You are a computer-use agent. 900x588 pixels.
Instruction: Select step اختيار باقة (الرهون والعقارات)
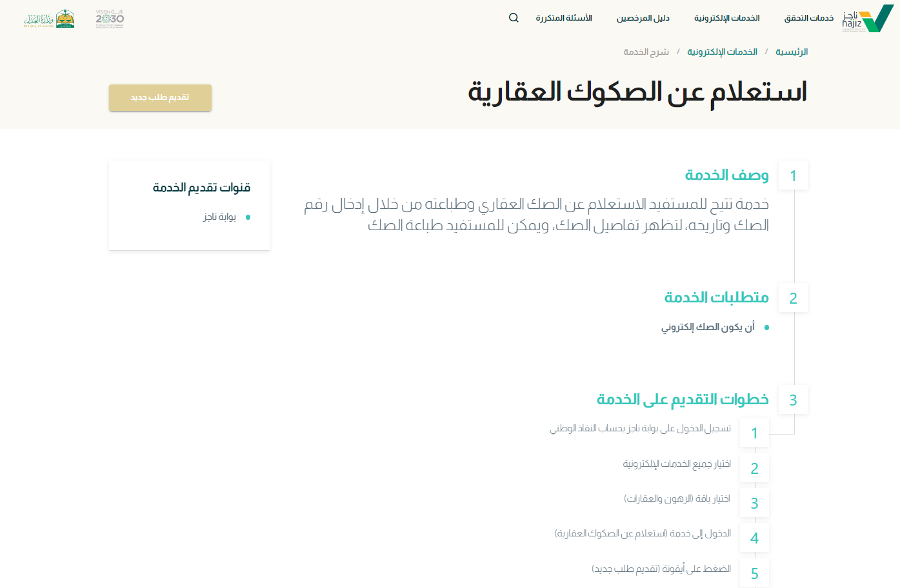pos(677,498)
